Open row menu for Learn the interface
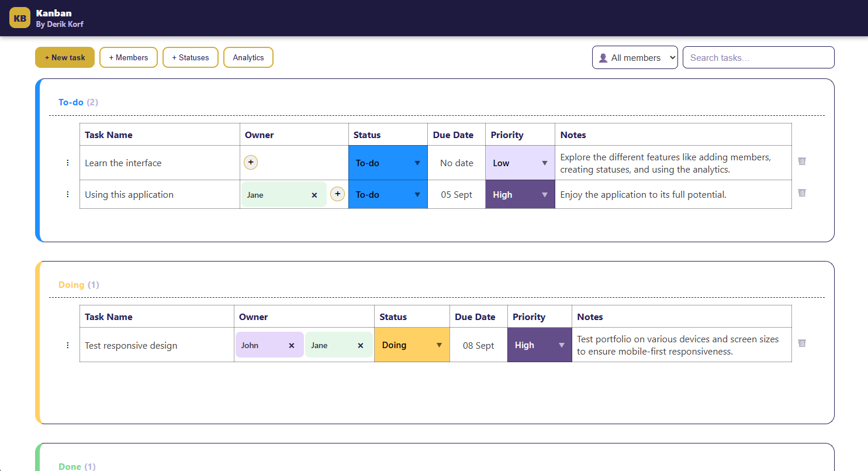The image size is (868, 471). [x=68, y=163]
